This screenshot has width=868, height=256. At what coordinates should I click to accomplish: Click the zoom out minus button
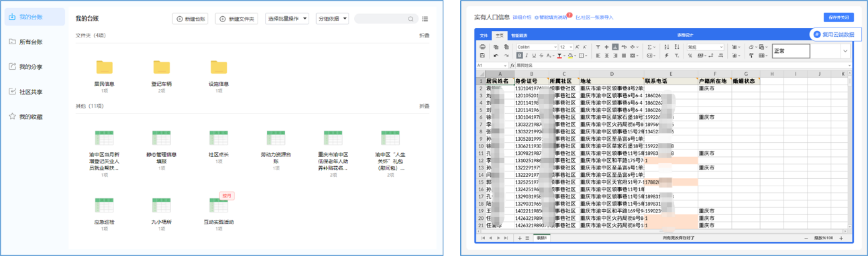806,238
